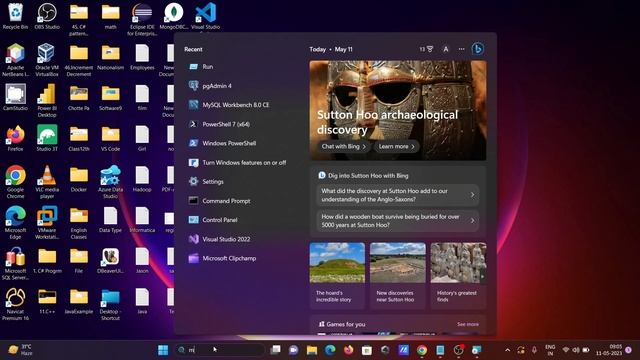Viewport: 640px width, 360px height.
Task: Open The hoard's incredible story thumbnail
Action: point(337,276)
